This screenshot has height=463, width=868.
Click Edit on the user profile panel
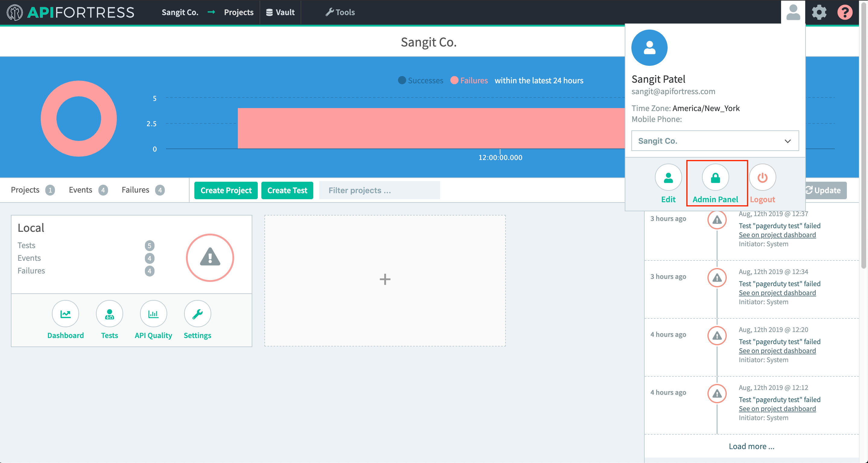pos(668,177)
